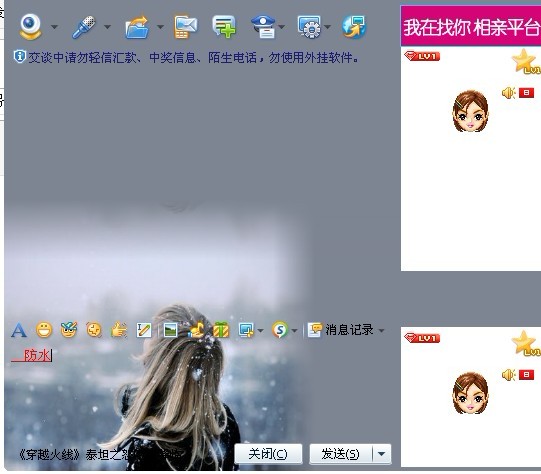Viewport: 541px width, 474px height.
Task: Open report/police hat icon
Action: (263, 26)
